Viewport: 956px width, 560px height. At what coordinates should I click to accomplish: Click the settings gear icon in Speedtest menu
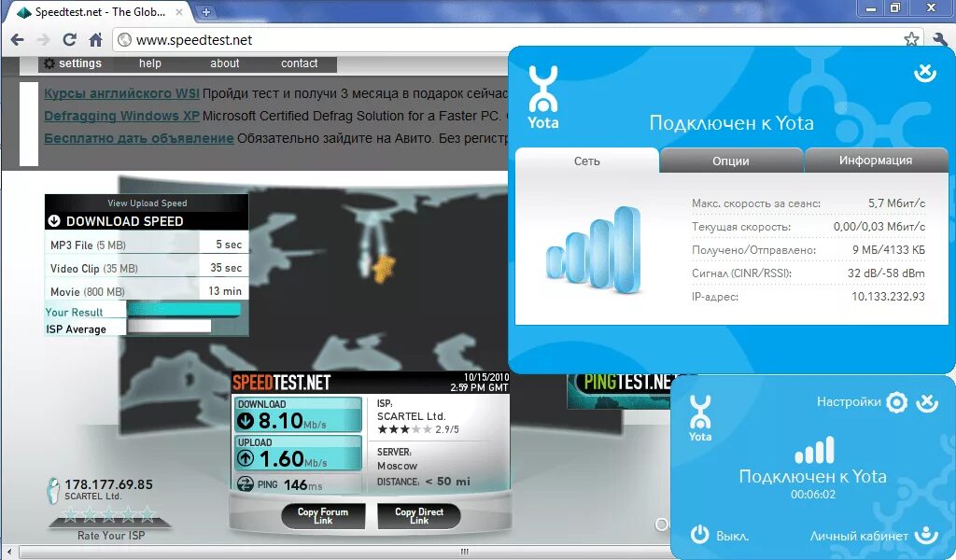pyautogui.click(x=49, y=63)
